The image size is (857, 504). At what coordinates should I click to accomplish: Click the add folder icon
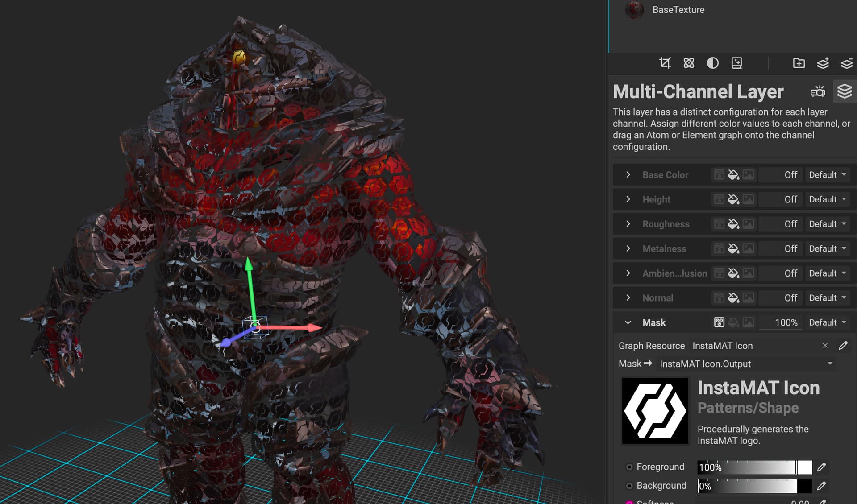(x=799, y=63)
